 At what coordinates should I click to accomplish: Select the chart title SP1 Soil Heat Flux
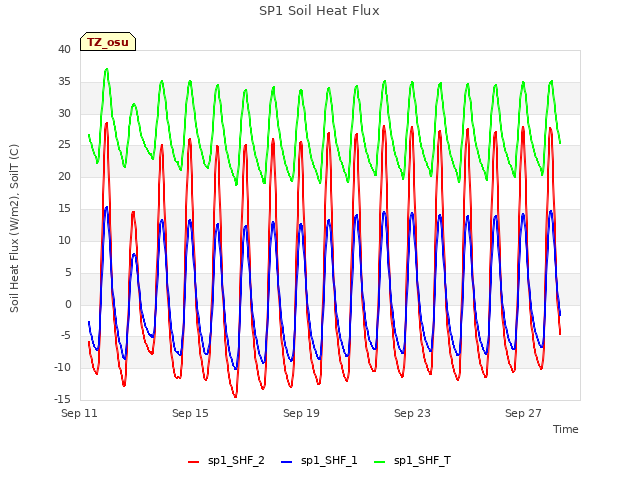319,11
